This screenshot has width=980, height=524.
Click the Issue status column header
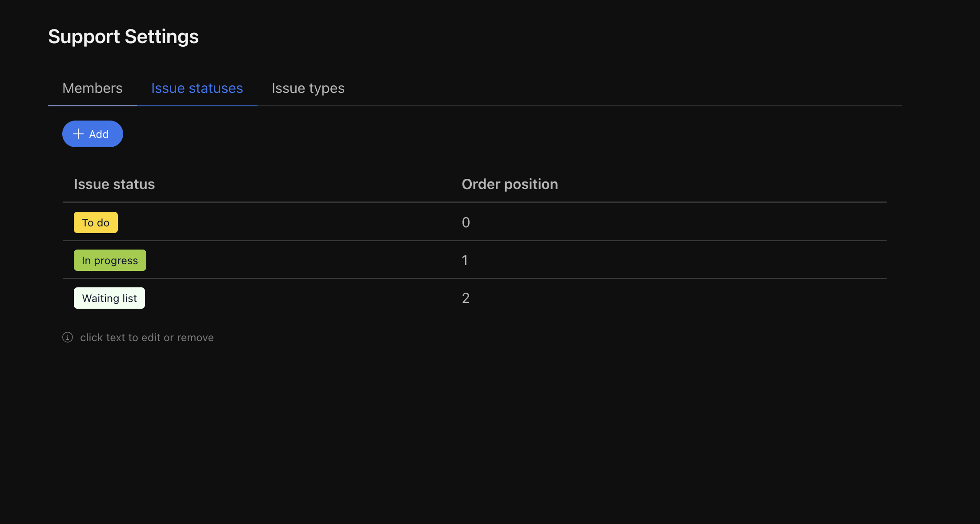pyautogui.click(x=114, y=184)
